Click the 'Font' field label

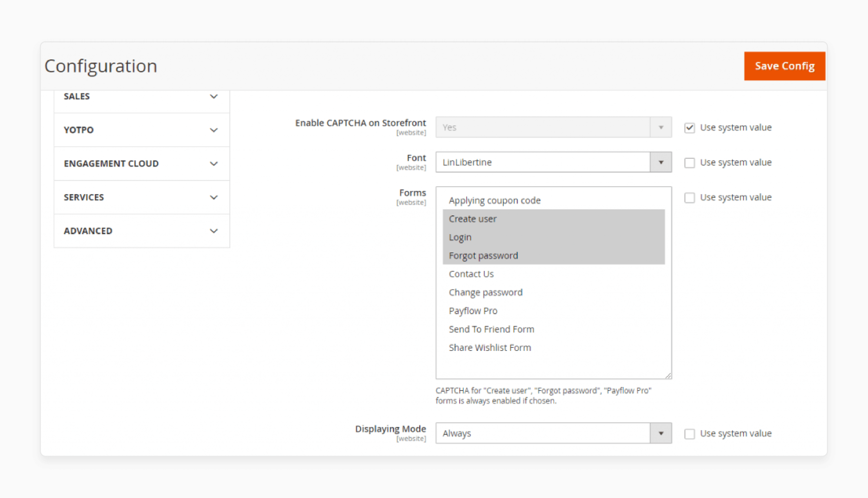pyautogui.click(x=416, y=158)
